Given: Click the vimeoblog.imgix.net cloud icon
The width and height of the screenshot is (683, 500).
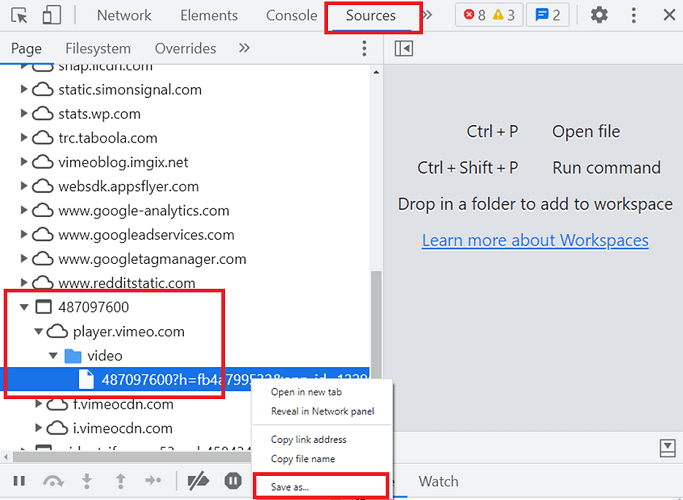Looking at the screenshot, I should tap(43, 162).
